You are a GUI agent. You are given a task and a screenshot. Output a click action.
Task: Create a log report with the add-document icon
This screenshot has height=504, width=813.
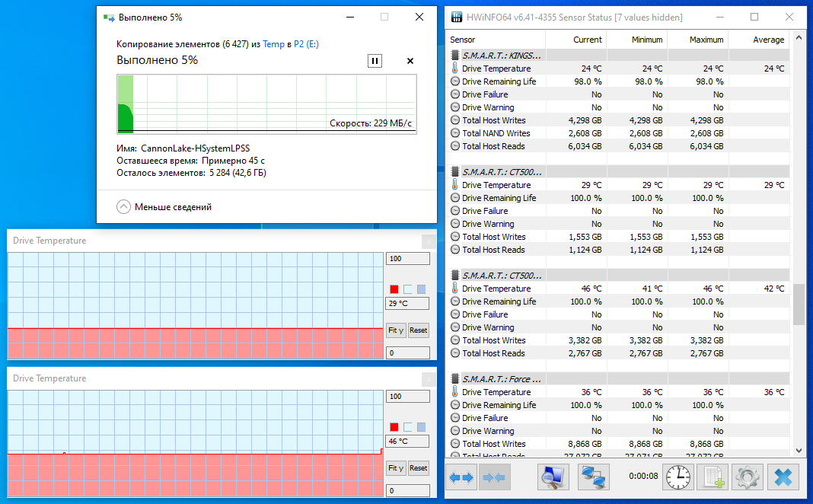pyautogui.click(x=713, y=477)
